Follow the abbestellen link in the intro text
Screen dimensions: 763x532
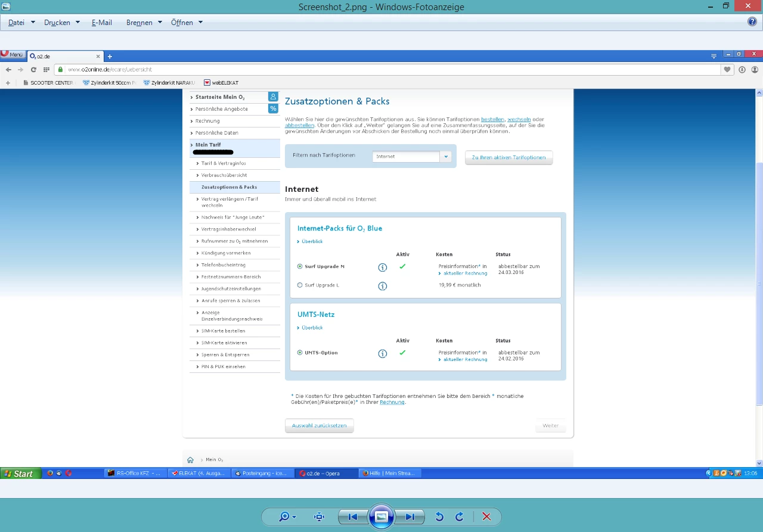[299, 126]
